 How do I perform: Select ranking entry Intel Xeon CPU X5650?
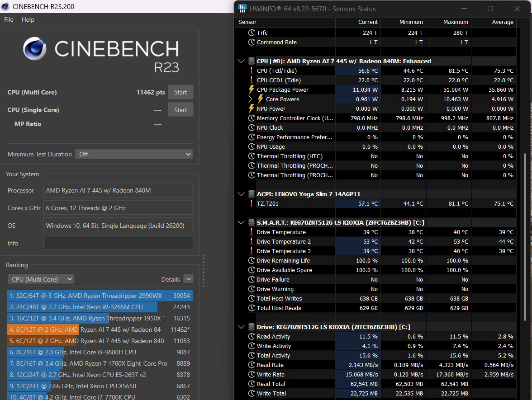point(100,386)
